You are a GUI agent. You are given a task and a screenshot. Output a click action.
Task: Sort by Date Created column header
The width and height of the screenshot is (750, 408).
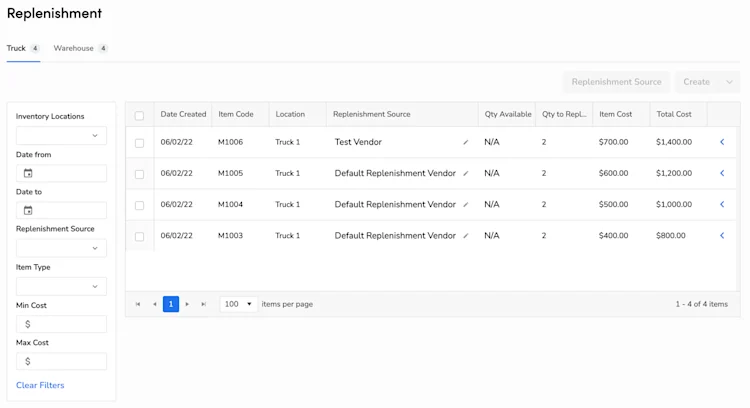[x=183, y=114]
